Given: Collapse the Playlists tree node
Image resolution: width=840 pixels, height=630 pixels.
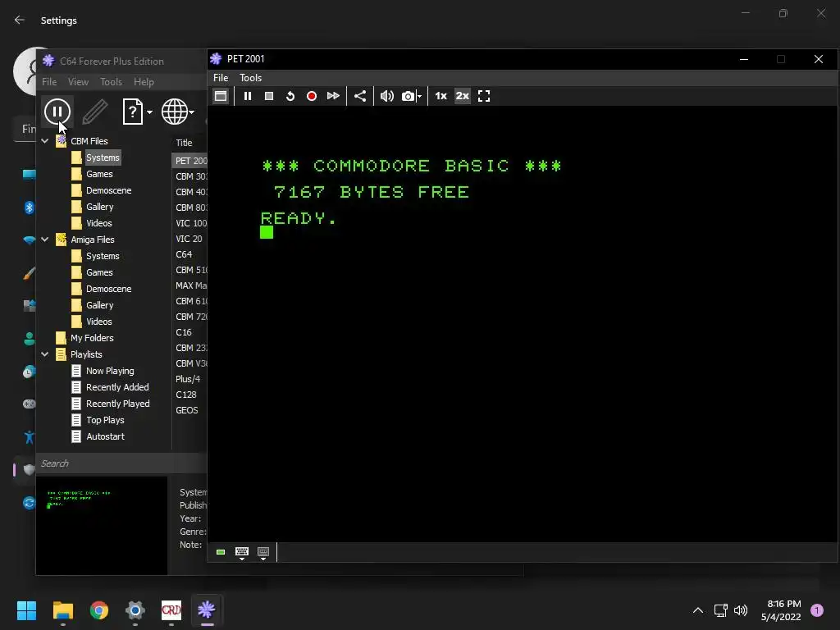Looking at the screenshot, I should pos(45,354).
